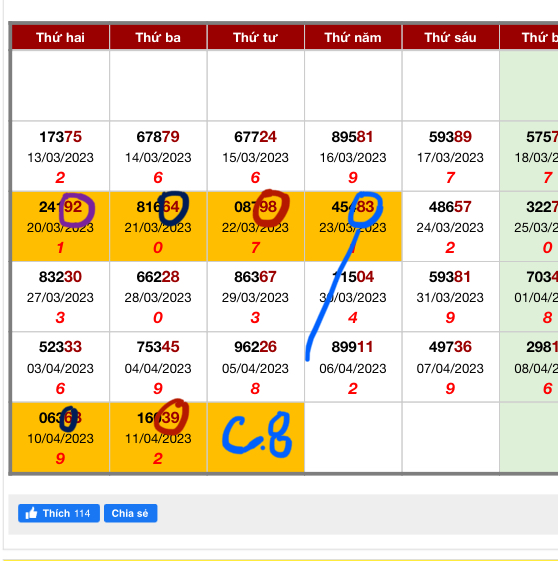The image size is (558, 561).
Task: Click the thumbs-up icon in Thích
Action: [x=31, y=513]
